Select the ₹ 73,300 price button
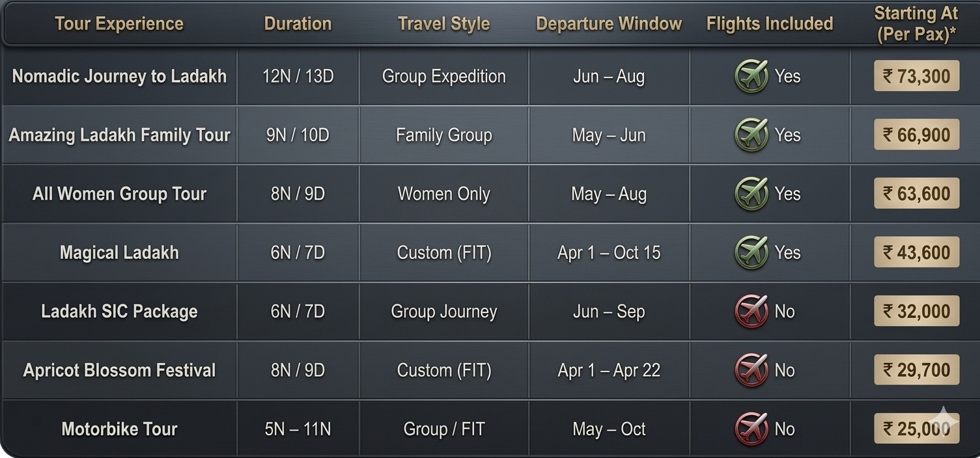980x458 pixels. tap(916, 76)
